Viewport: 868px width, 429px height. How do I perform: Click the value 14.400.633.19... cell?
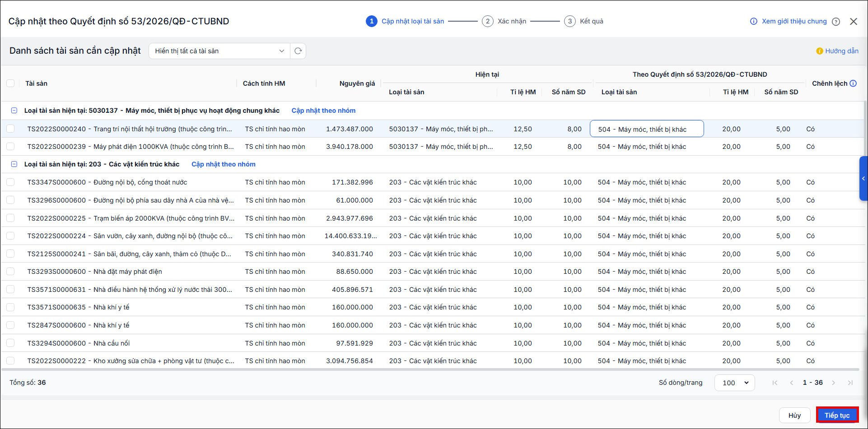pyautogui.click(x=350, y=236)
